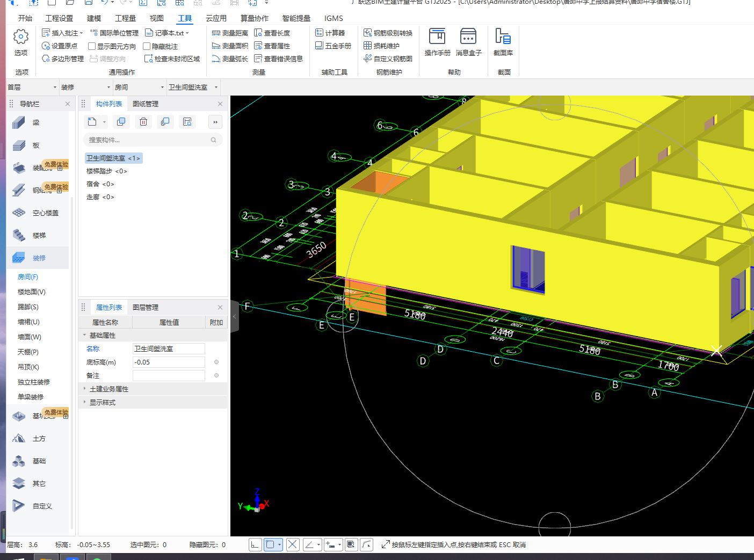The width and height of the screenshot is (754, 560).
Task: Switch to 图纸管理 tab
Action: (146, 104)
